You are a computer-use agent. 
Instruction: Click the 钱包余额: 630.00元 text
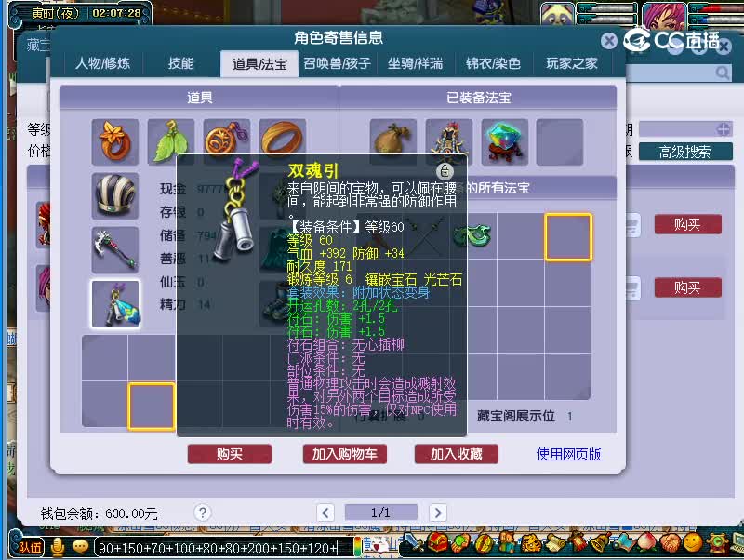tap(99, 513)
